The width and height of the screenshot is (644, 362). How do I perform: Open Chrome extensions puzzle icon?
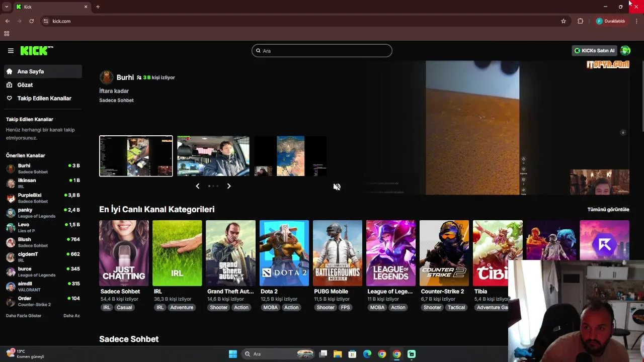(x=580, y=21)
